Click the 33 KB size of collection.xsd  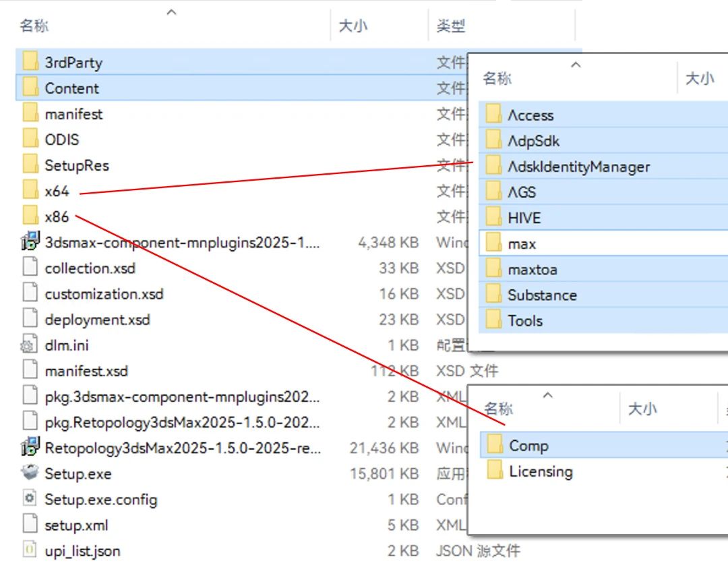point(398,268)
